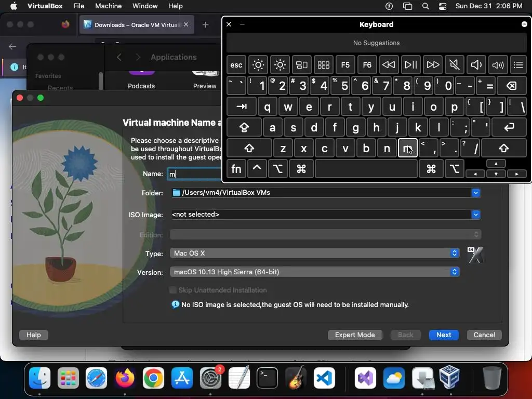Select the Downloads – Oracle VM VirtualBox tab
Screen dimensions: 532x399
(x=137, y=24)
